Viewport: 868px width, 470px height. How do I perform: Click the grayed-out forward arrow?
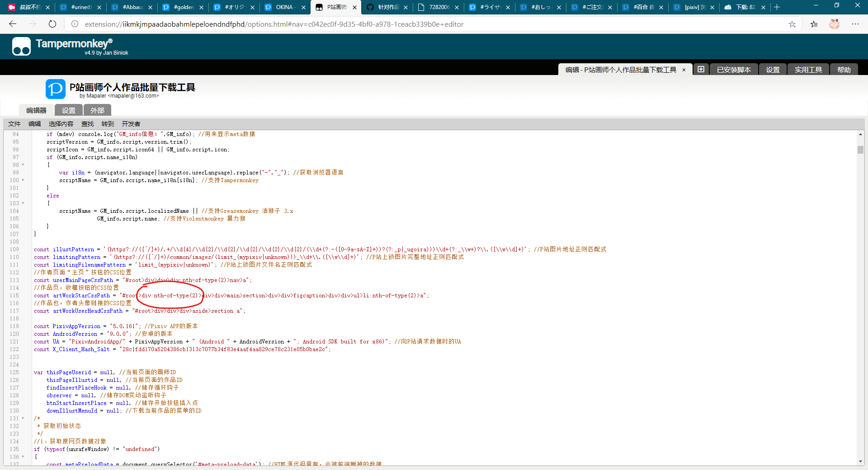click(x=32, y=24)
